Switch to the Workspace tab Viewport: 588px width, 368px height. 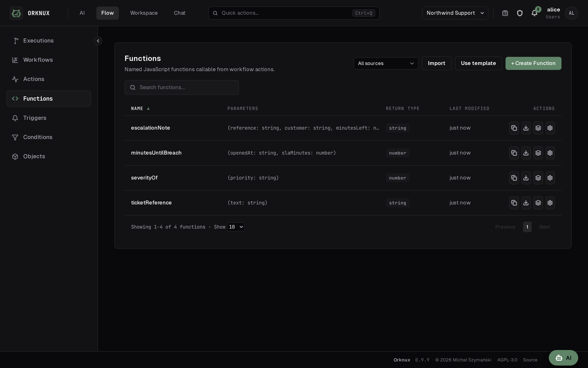[x=144, y=13]
